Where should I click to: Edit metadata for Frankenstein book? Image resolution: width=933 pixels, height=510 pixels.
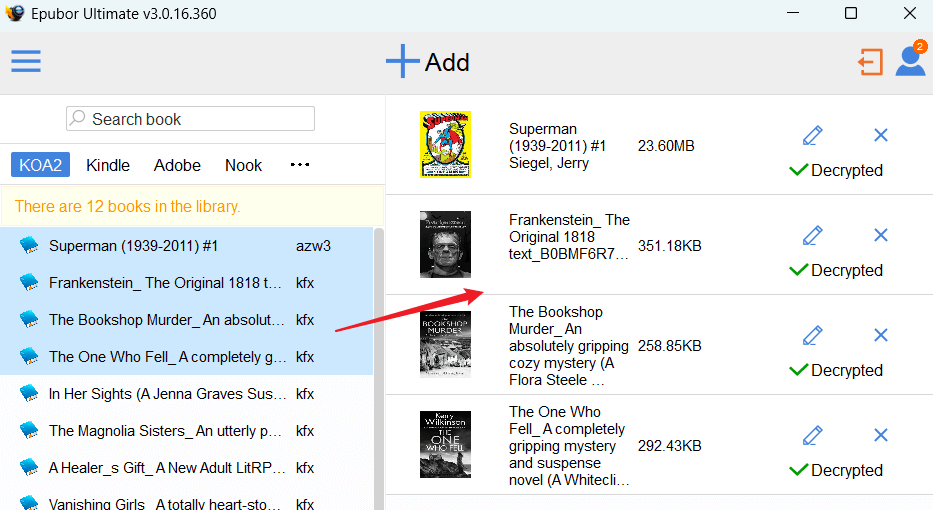[812, 235]
